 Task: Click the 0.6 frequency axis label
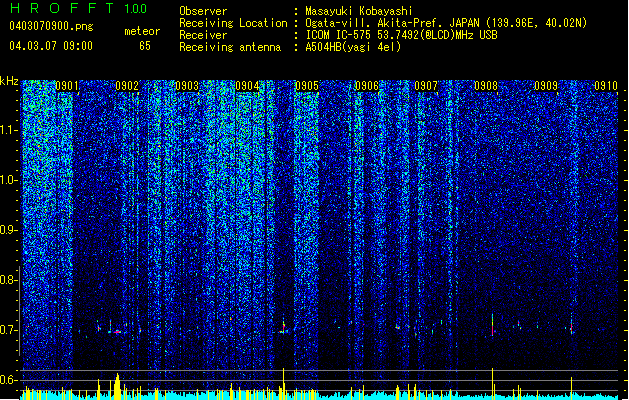pos(8,380)
